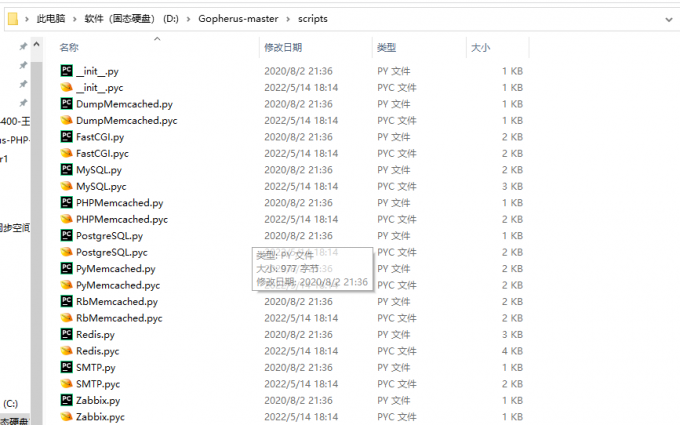680x425 pixels.
Task: Click the icon beside PHPMemcached.pyc
Action: pyautogui.click(x=66, y=219)
